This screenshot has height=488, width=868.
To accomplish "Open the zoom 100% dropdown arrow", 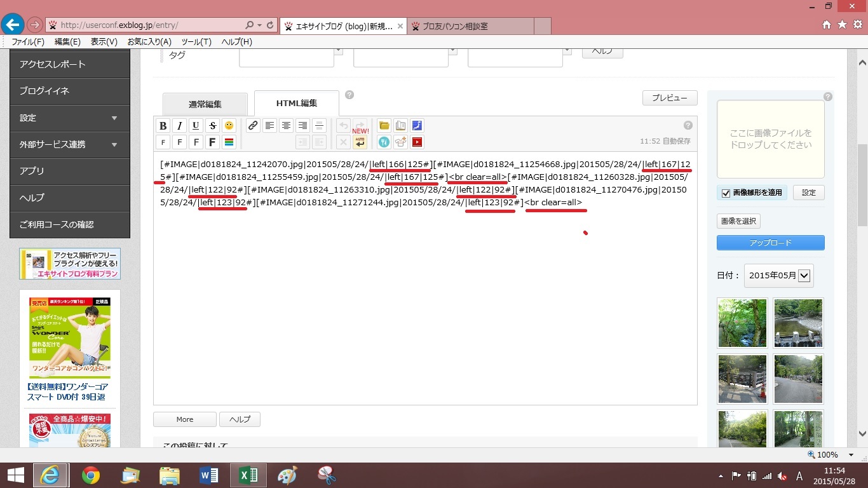I will [851, 455].
